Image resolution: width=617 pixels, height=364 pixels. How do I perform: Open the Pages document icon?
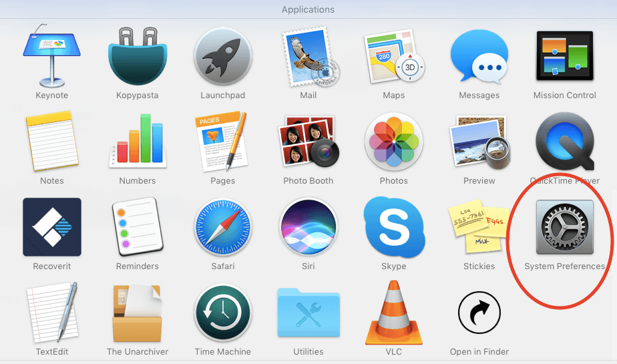(x=223, y=142)
